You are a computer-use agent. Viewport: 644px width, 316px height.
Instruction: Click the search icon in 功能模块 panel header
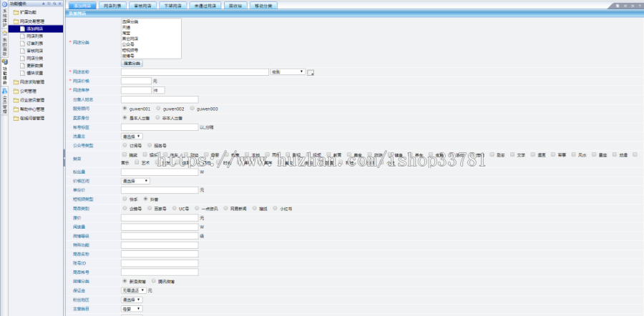pos(54,4)
